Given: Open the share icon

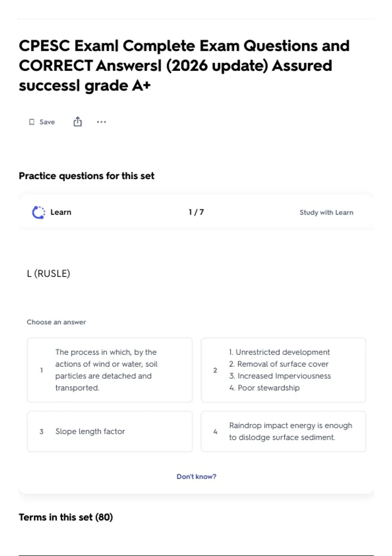Looking at the screenshot, I should pyautogui.click(x=77, y=122).
